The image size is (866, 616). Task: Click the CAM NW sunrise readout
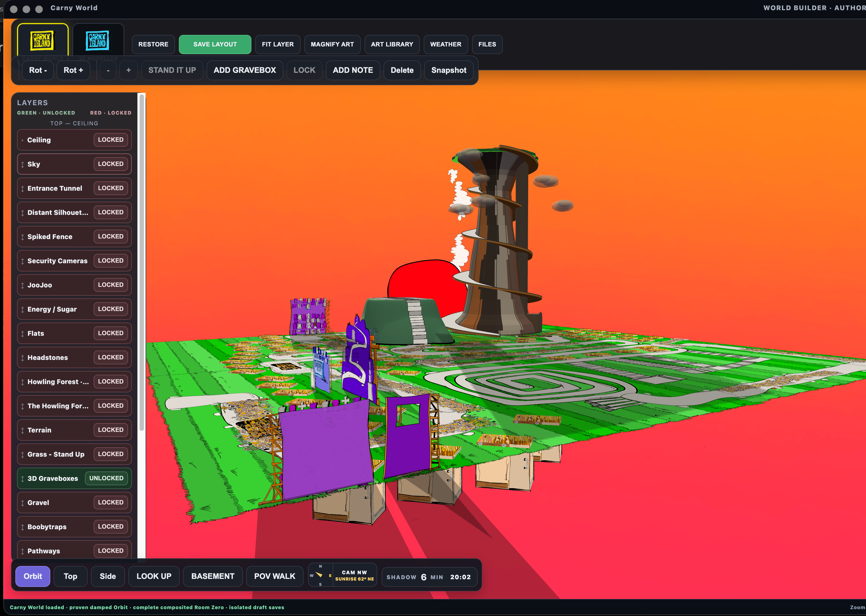pyautogui.click(x=354, y=575)
